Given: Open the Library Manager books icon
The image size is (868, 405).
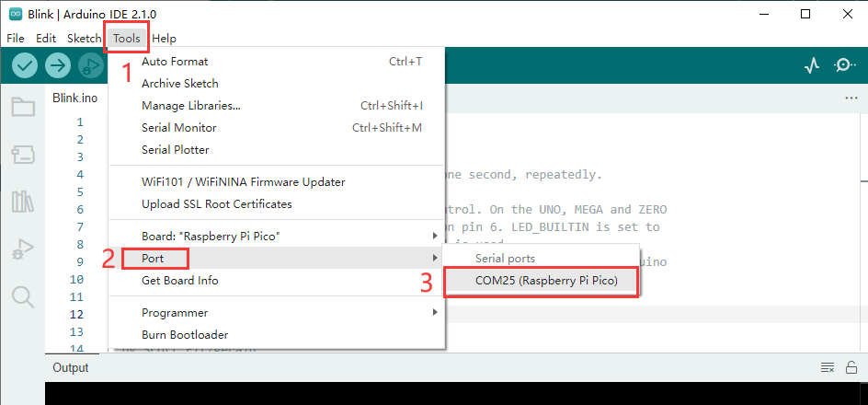Looking at the screenshot, I should [23, 201].
